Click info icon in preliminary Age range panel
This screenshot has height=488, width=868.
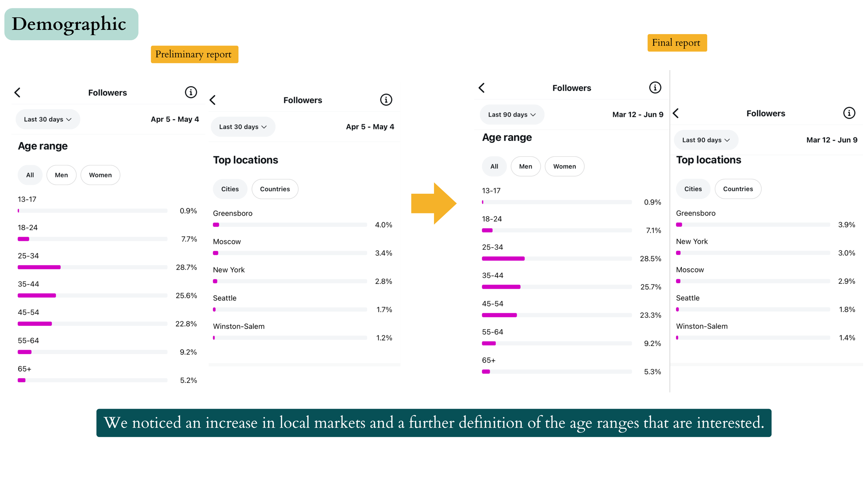pos(191,92)
